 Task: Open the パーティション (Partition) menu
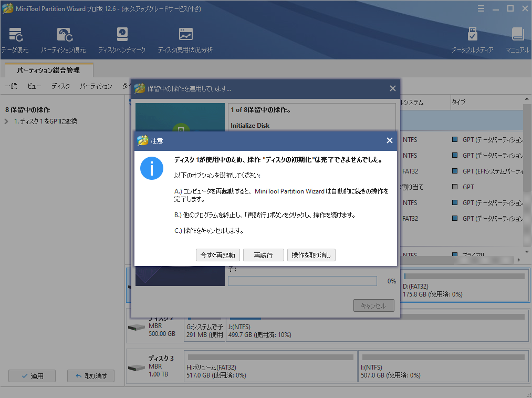coord(96,86)
